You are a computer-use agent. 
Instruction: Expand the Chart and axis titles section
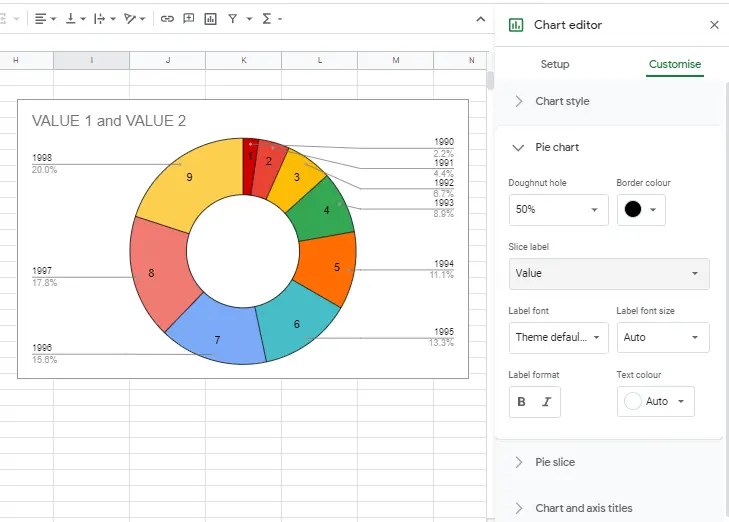click(609, 508)
